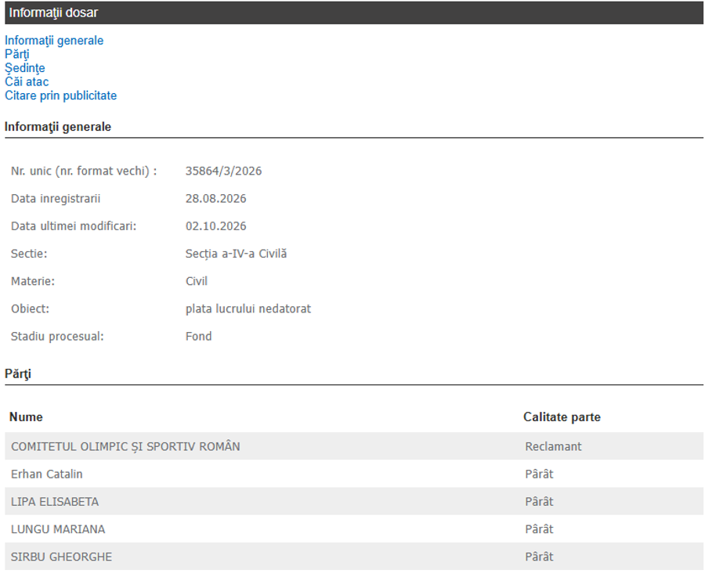Click the Nume column header
This screenshot has width=705, height=588.
(26, 417)
